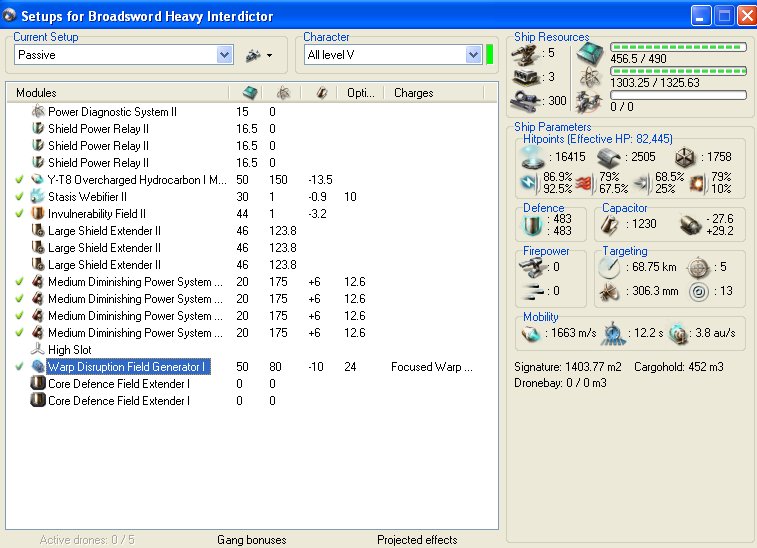The image size is (757, 548).
Task: Click the Charges column header
Action: (x=413, y=93)
